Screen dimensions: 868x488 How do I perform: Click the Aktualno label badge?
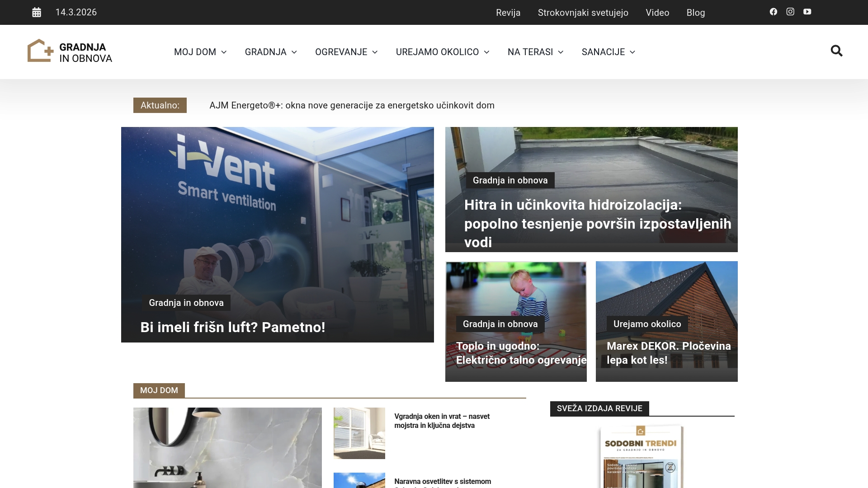point(160,105)
